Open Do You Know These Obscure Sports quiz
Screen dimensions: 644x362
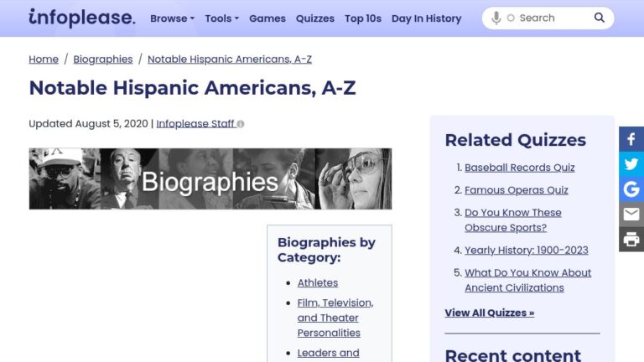point(513,220)
